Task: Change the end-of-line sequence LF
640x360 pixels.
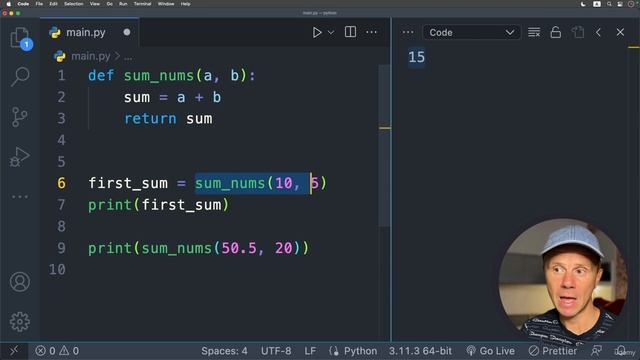Action: pos(310,351)
